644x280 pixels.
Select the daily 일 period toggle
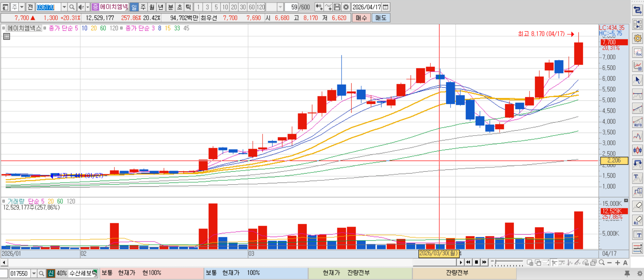134,7
